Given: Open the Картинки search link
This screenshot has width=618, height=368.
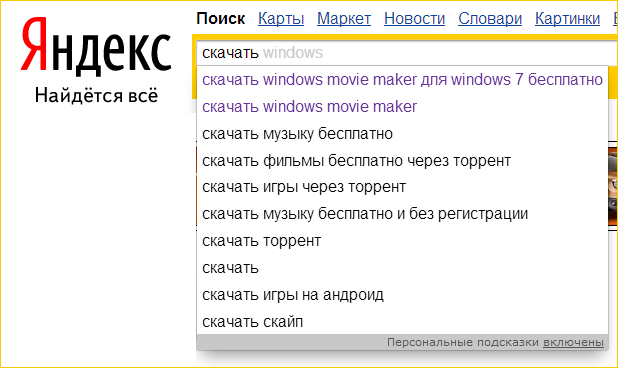Looking at the screenshot, I should [568, 19].
